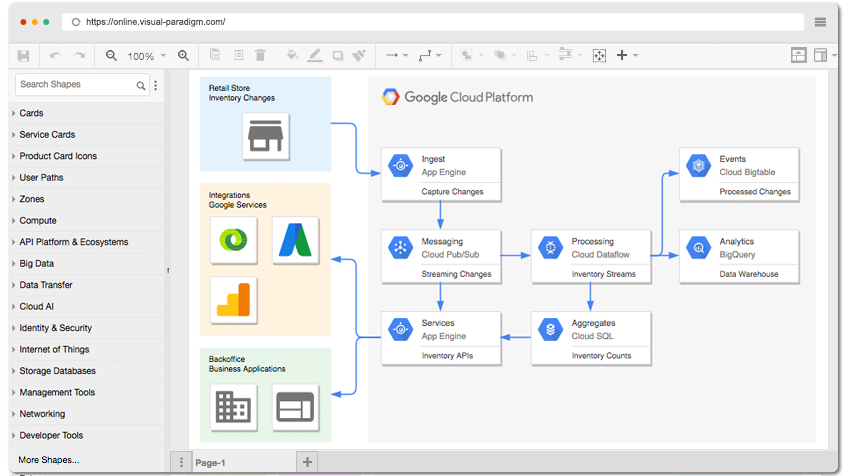848x476 pixels.
Task: Reload the page in address bar
Action: point(76,22)
